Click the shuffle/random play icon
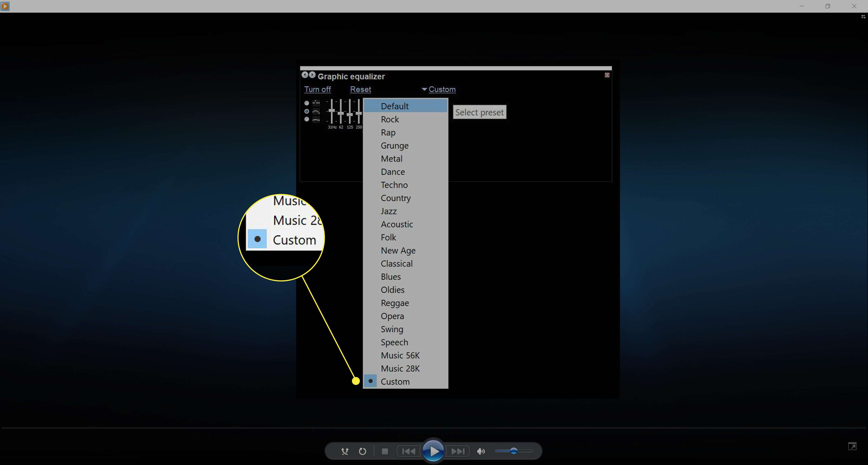Screen dimensions: 868x465 (x=345, y=451)
